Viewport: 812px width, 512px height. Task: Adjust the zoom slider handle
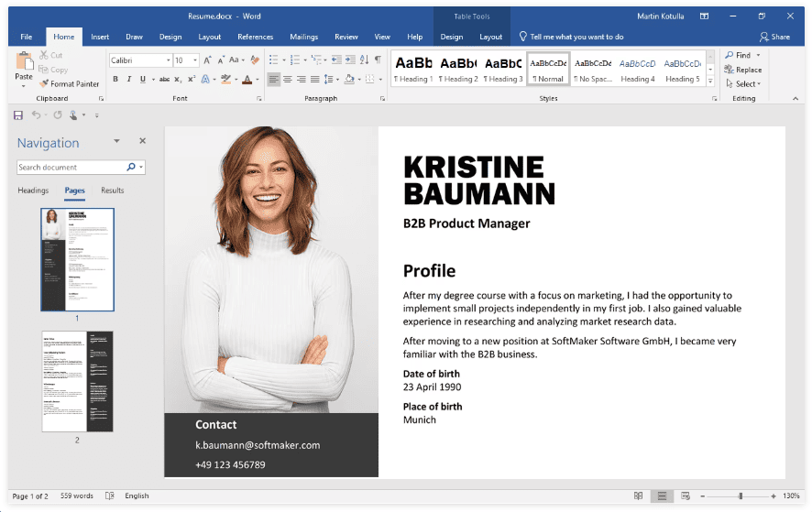coord(741,496)
